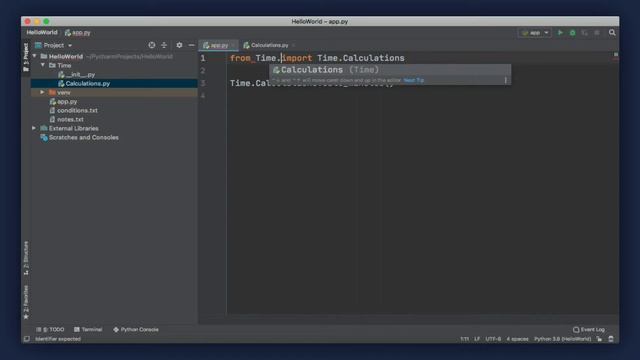This screenshot has height=360, width=640.
Task: Open Search Everywhere with the magnifier icon
Action: [x=612, y=33]
